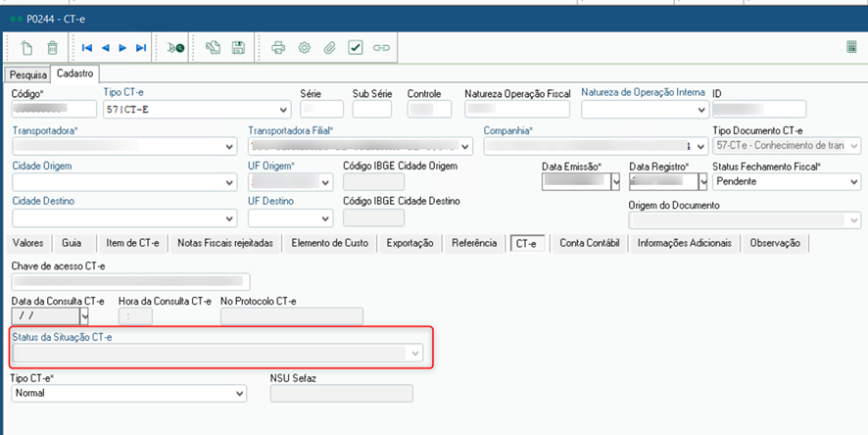Click the paperclip attachment icon
Screen dimensions: 868x435
coord(329,48)
